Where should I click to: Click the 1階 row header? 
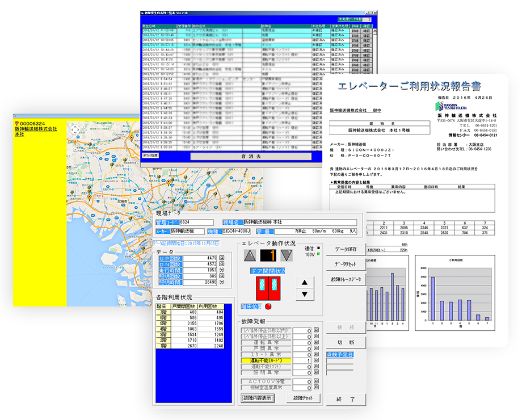click(x=163, y=346)
